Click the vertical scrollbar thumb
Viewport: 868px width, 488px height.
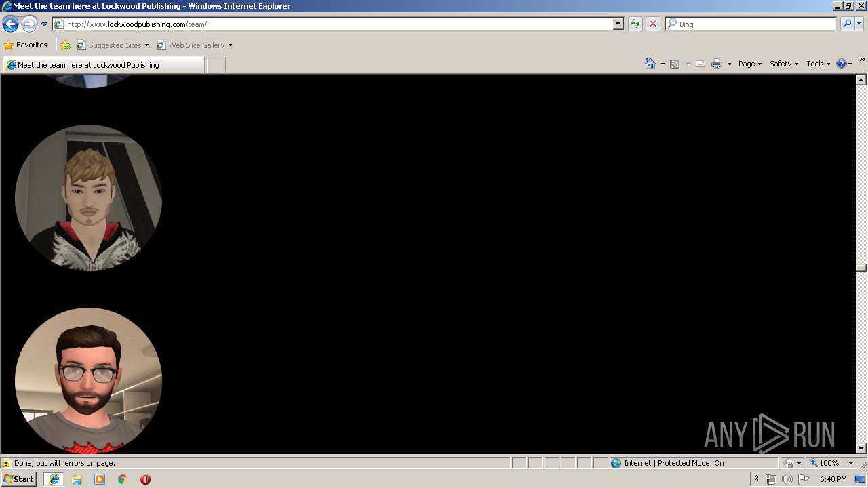(861, 268)
